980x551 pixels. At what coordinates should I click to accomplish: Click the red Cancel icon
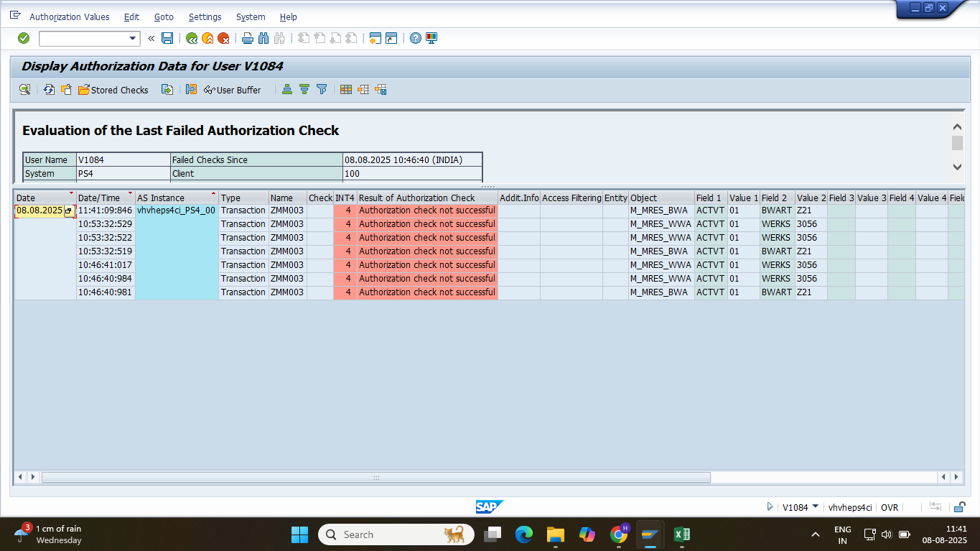click(223, 38)
